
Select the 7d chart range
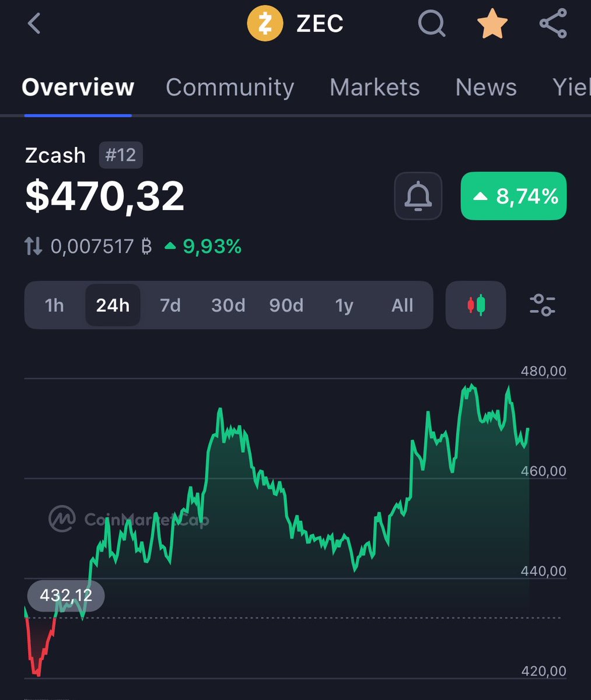pos(170,305)
